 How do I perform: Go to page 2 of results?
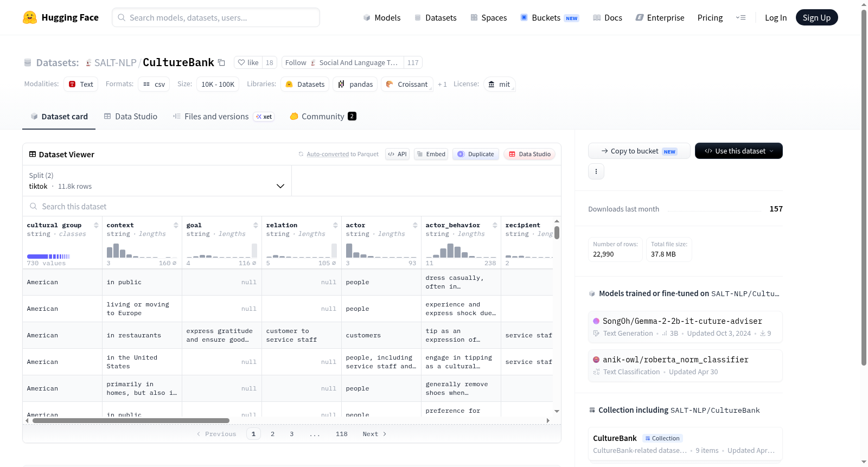[272, 434]
